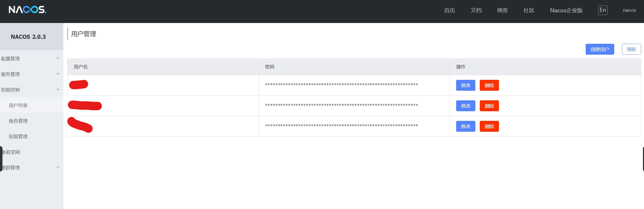Viewport: 644px width, 209px height.
Task: Open 用户列表 in the sidebar
Action: pyautogui.click(x=18, y=106)
